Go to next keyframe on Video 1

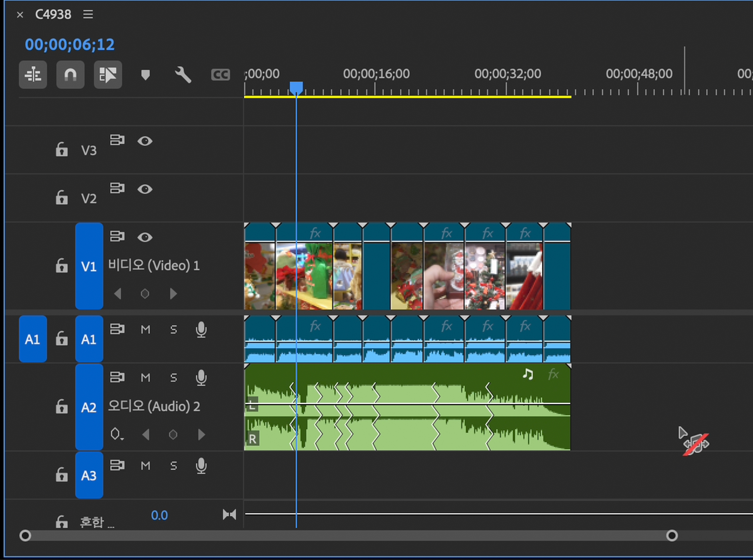pos(173,294)
